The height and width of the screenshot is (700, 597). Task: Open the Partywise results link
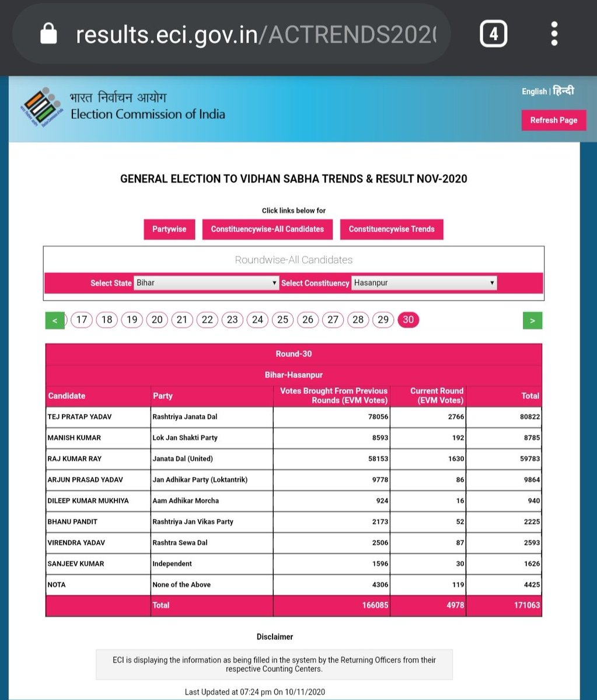click(x=169, y=229)
